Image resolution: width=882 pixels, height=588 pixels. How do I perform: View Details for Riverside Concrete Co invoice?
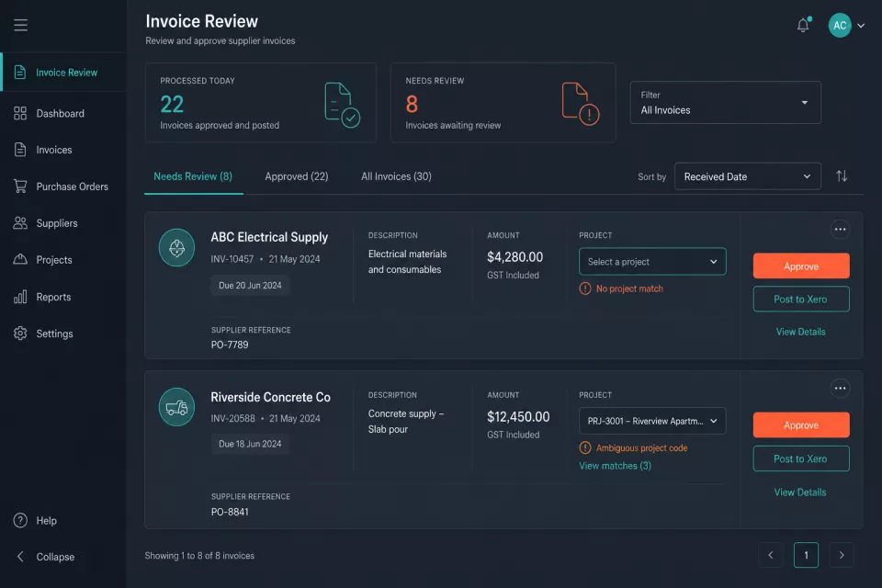coord(800,492)
